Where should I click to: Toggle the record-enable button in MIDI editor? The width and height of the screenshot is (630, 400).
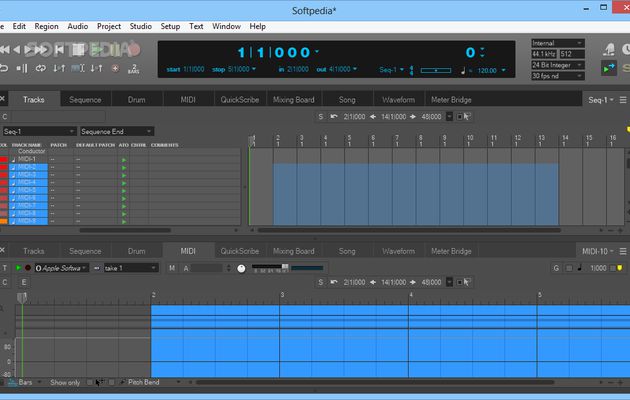(x=28, y=268)
